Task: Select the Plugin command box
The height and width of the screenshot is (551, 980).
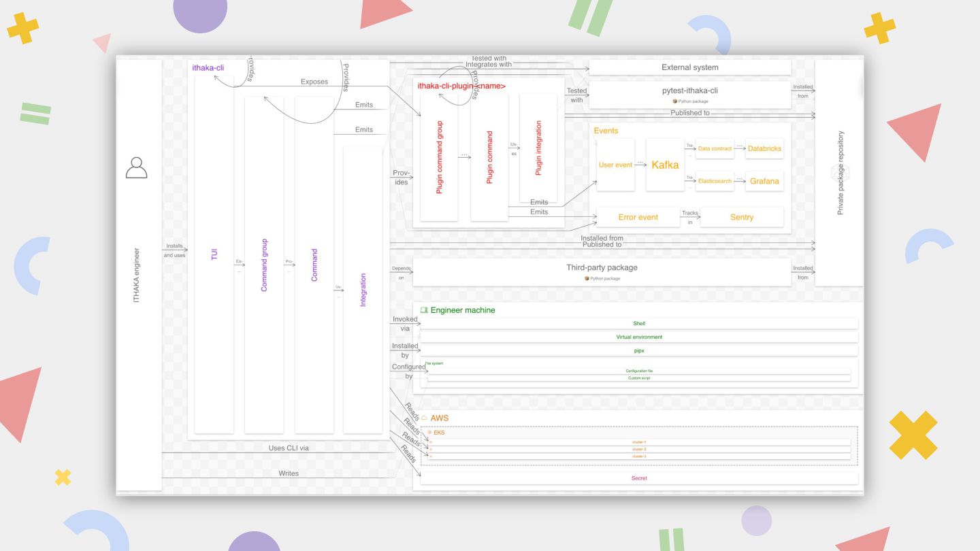Action: tap(489, 157)
